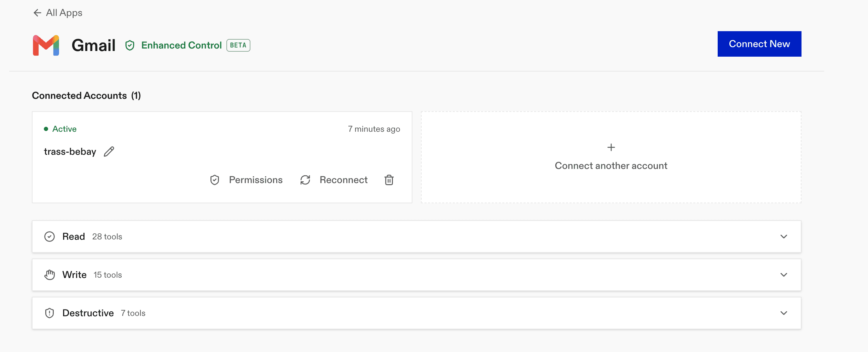Image resolution: width=868 pixels, height=352 pixels.
Task: Reconnect the trass-bebay account
Action: 334,180
